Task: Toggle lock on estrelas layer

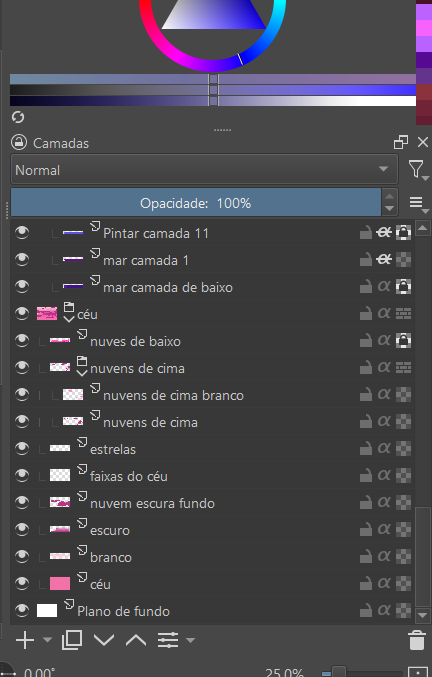Action: point(366,449)
